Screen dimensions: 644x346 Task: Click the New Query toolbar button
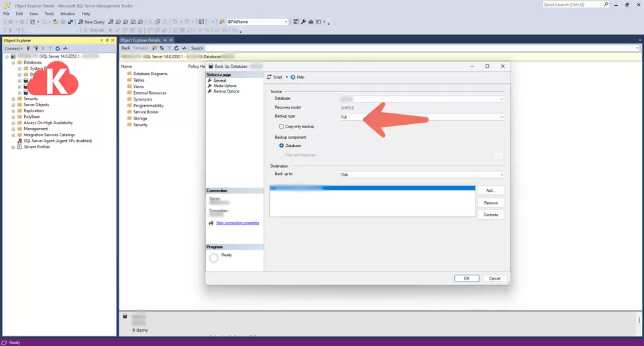click(91, 21)
